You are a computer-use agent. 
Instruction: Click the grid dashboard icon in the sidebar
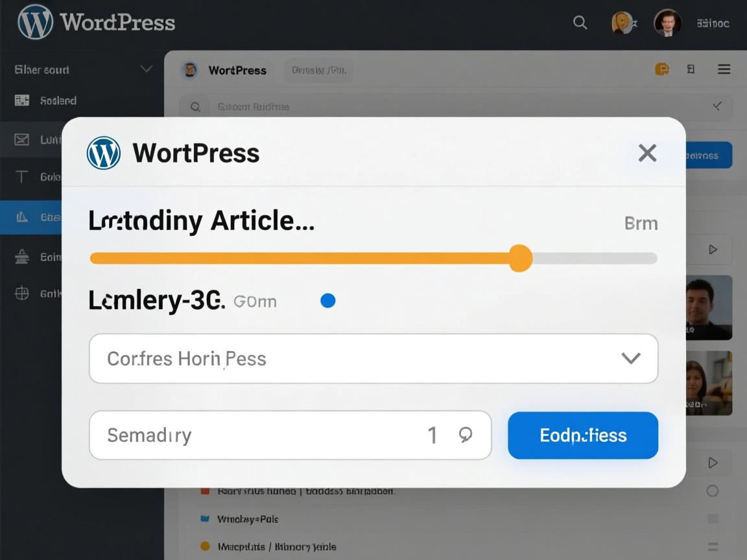click(21, 100)
